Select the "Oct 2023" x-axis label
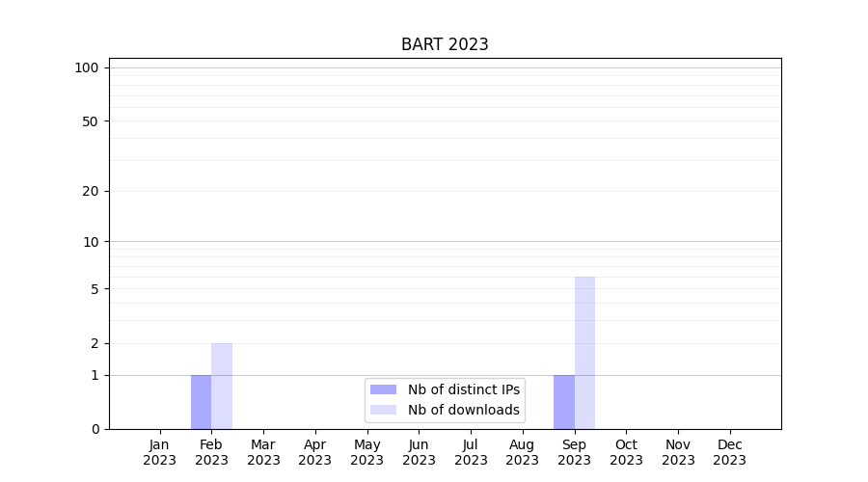 pyautogui.click(x=626, y=452)
